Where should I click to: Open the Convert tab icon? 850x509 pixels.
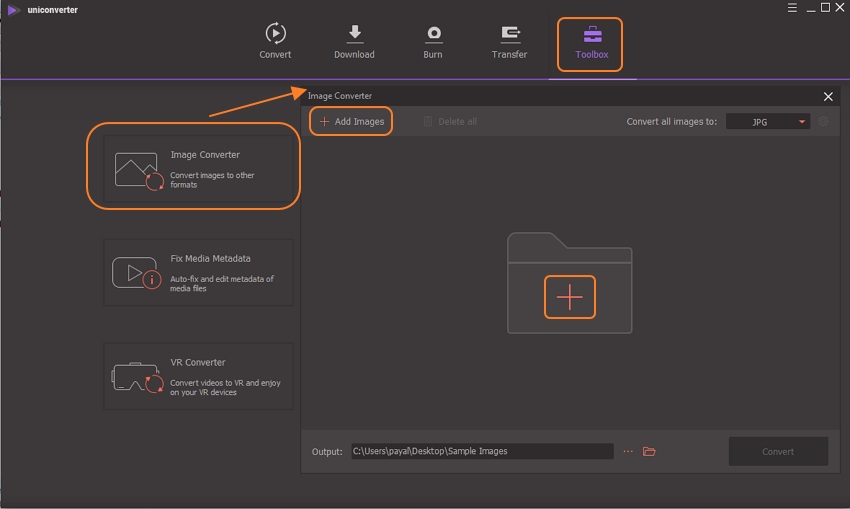(275, 40)
